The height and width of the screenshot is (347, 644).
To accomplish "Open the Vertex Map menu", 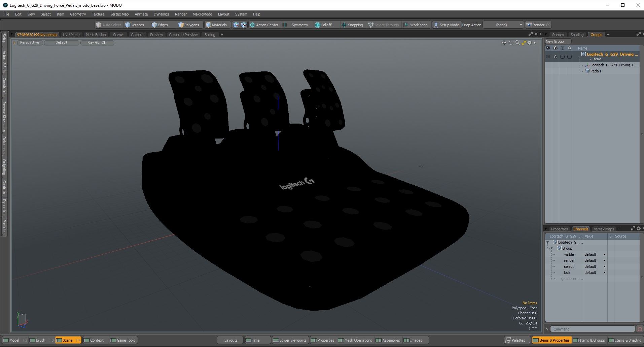I will pyautogui.click(x=119, y=14).
